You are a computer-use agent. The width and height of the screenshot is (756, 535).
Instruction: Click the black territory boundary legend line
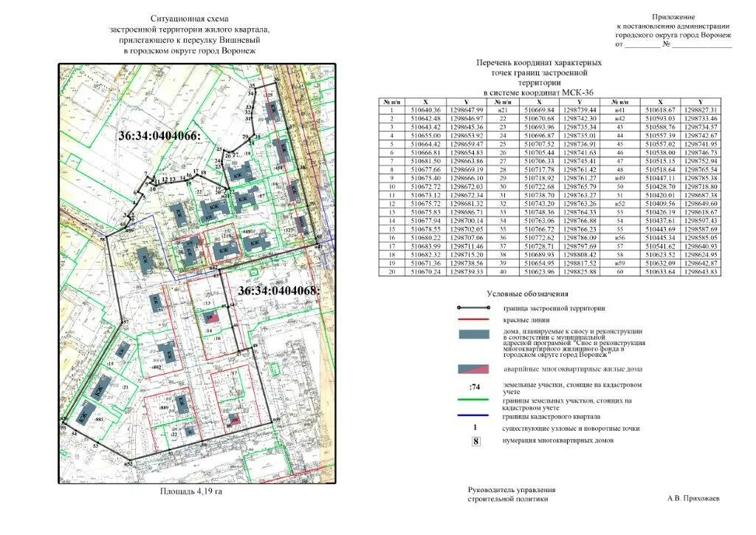(473, 308)
